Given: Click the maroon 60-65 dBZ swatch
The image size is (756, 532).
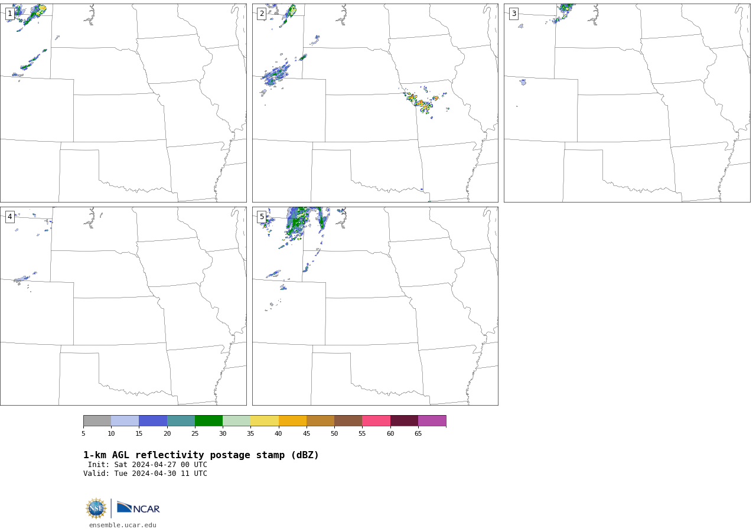Looking at the screenshot, I should point(404,421).
